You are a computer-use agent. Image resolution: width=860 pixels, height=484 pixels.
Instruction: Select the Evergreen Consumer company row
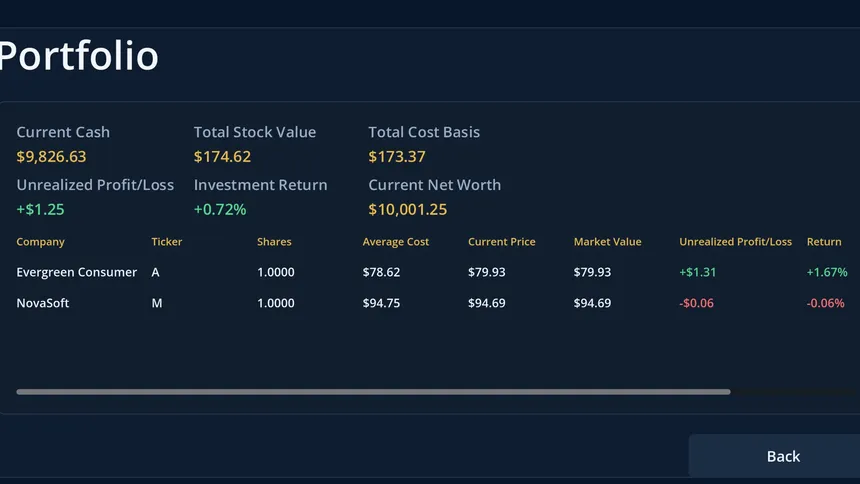click(x=432, y=272)
